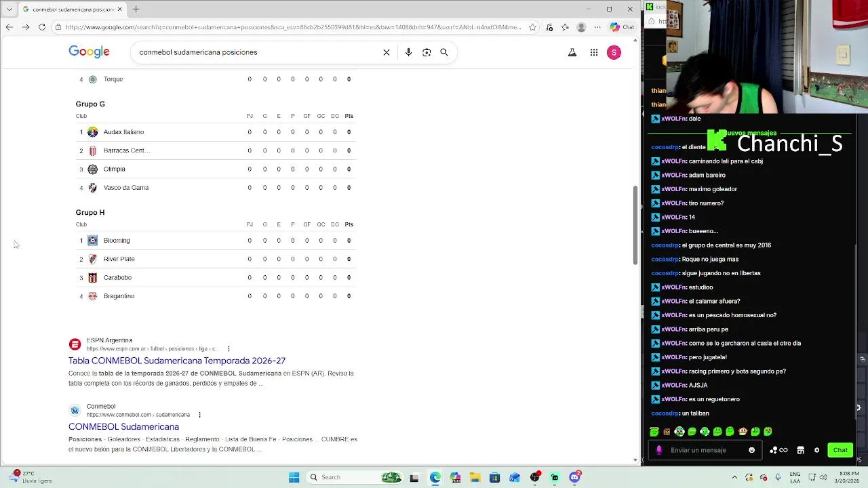
Task: Open browser profile avatar
Action: [581, 27]
